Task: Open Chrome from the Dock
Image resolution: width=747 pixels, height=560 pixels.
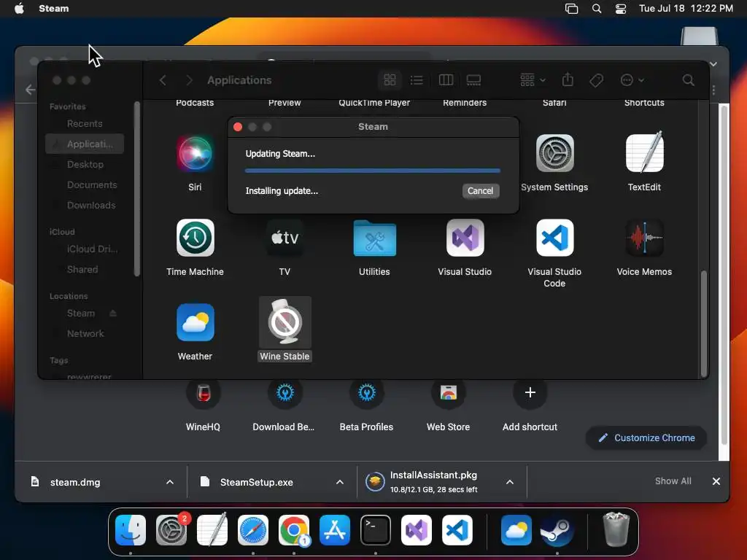Action: coord(294,530)
